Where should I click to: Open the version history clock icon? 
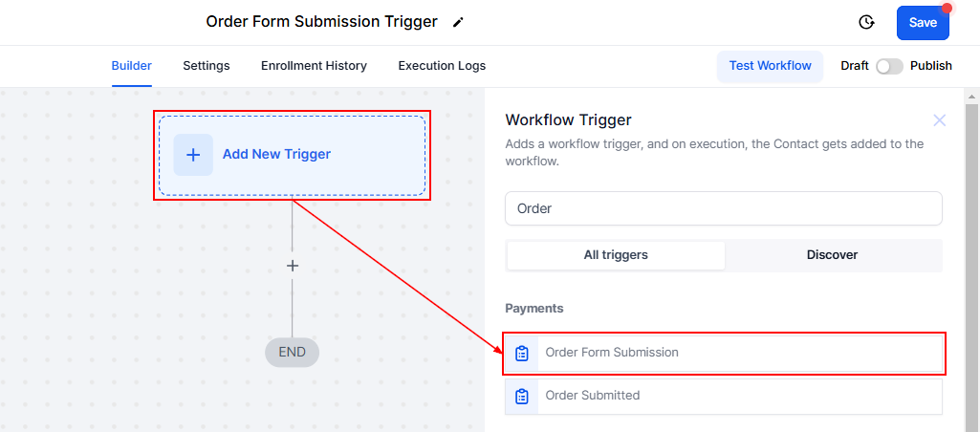click(866, 22)
